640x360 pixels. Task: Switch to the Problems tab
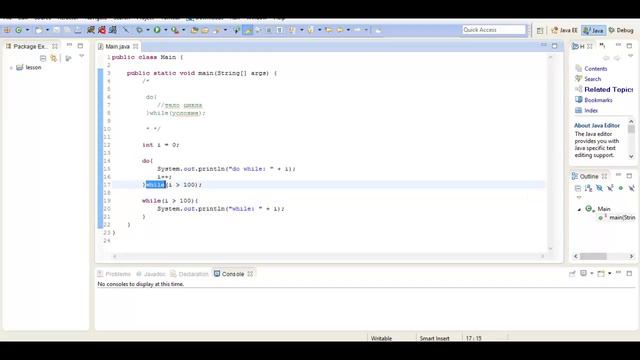tap(114, 274)
